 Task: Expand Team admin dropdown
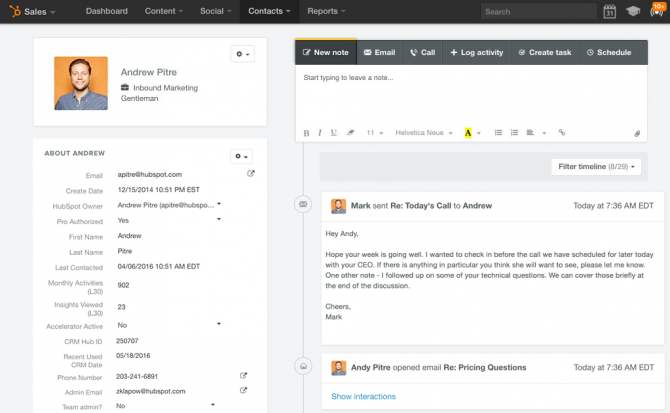213,404
